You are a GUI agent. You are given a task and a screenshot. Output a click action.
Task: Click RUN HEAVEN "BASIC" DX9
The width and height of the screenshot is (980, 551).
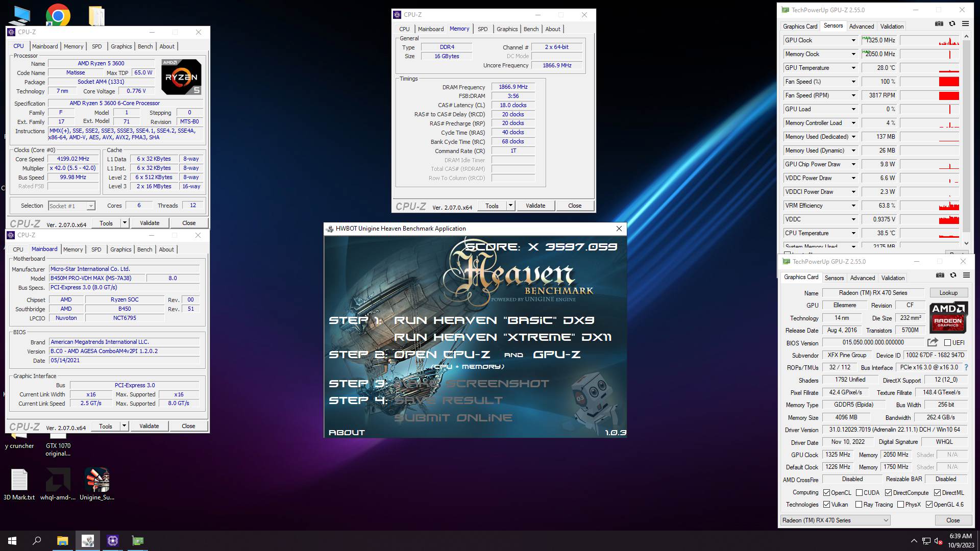pos(494,320)
